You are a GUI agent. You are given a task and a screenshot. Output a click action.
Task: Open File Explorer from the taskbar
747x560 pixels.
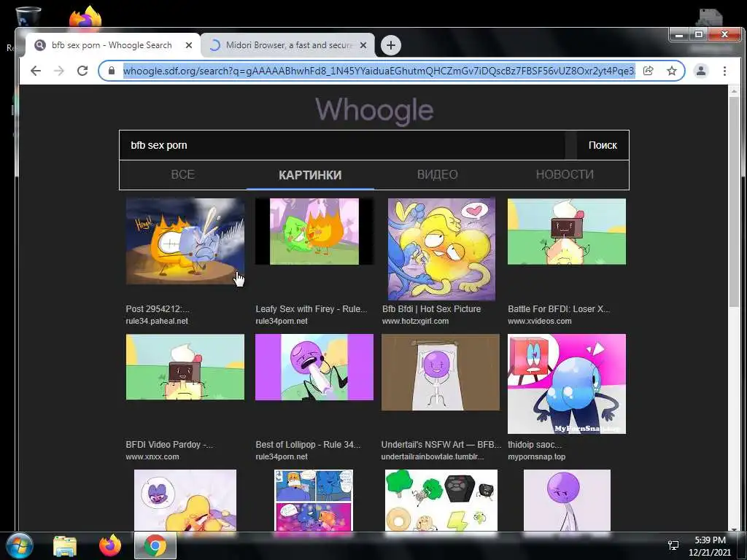(65, 546)
